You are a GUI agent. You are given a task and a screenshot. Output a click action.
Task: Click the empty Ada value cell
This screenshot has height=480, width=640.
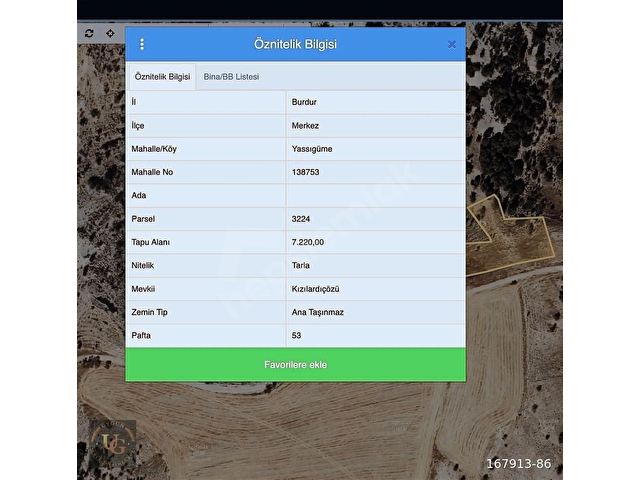[x=376, y=196]
